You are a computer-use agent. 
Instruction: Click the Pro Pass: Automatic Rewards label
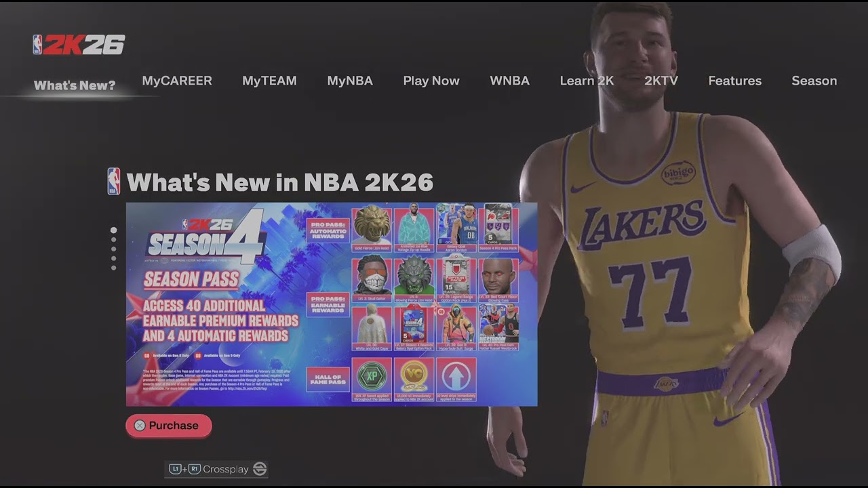click(x=328, y=230)
